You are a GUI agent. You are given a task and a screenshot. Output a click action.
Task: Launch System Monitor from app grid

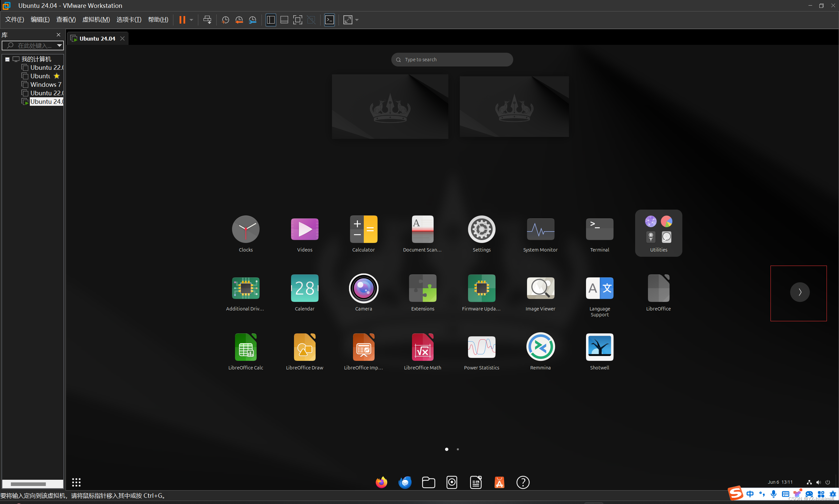540,230
